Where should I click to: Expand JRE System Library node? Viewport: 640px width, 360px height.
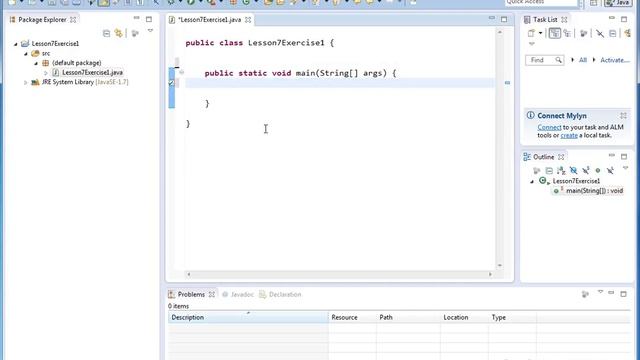(26, 82)
